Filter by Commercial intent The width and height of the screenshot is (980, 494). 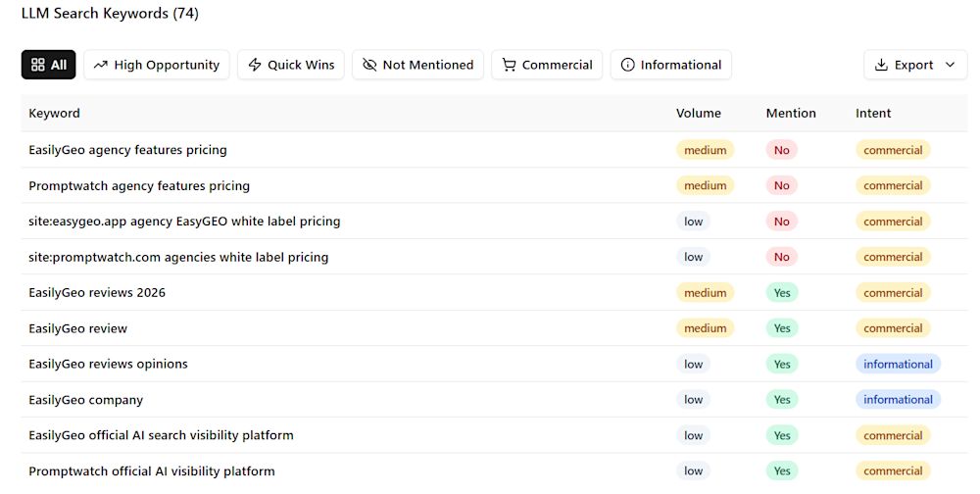(x=547, y=65)
